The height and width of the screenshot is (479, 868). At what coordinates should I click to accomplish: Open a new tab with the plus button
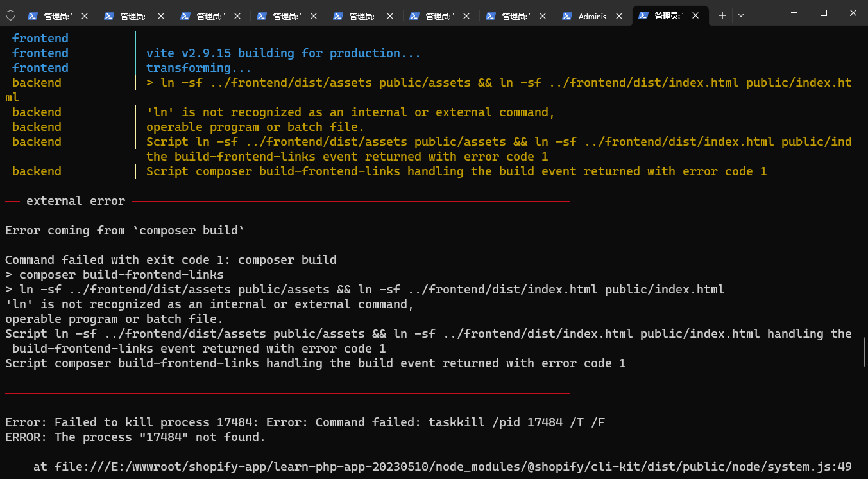(722, 15)
